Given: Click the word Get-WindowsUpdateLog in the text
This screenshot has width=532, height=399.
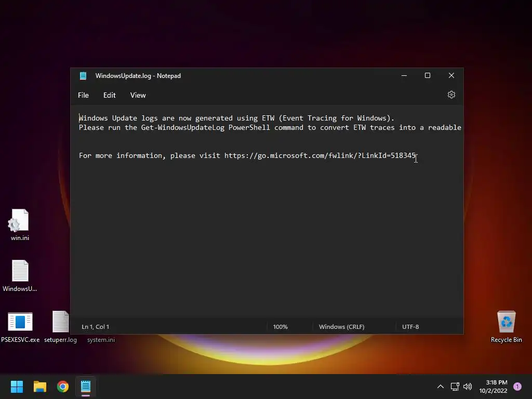Looking at the screenshot, I should pyautogui.click(x=182, y=128).
